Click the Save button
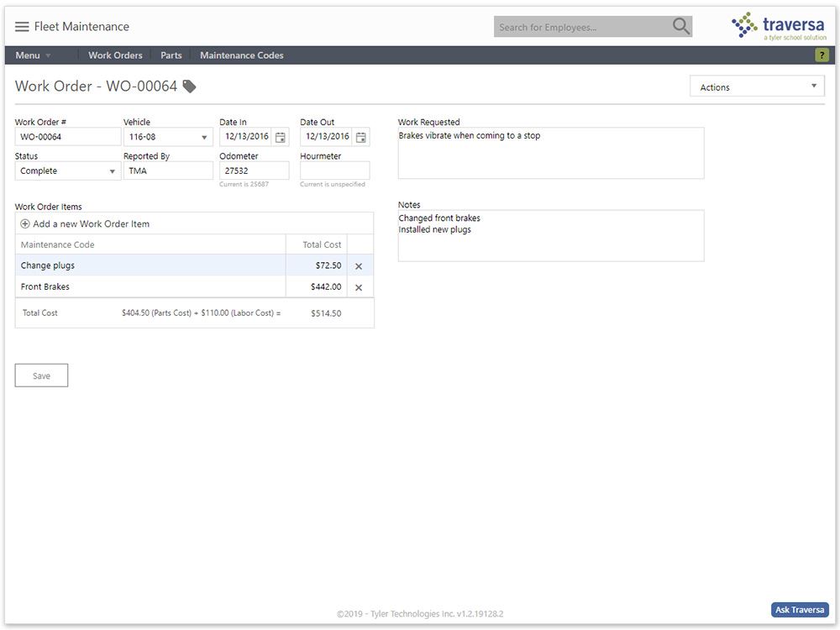Screen dimensions: 840x630 pyautogui.click(x=40, y=375)
